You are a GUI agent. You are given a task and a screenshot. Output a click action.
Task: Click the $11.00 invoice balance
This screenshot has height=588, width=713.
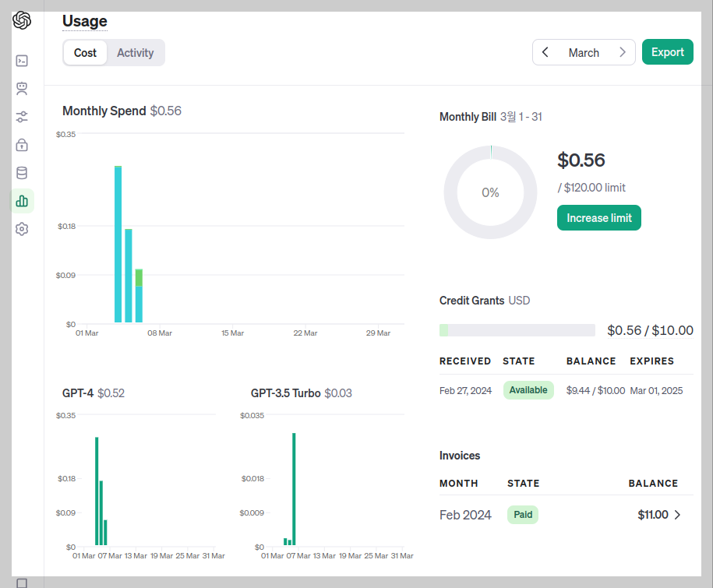coord(652,515)
